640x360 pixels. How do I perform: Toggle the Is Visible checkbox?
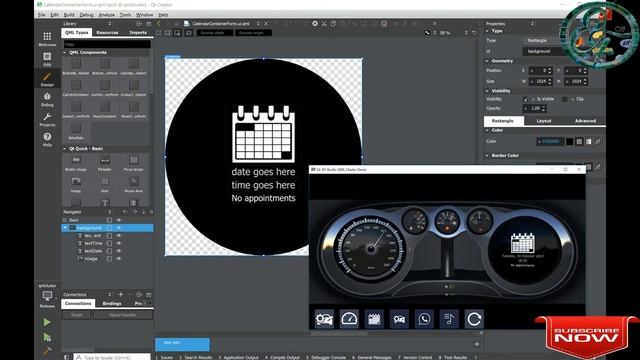[x=526, y=99]
